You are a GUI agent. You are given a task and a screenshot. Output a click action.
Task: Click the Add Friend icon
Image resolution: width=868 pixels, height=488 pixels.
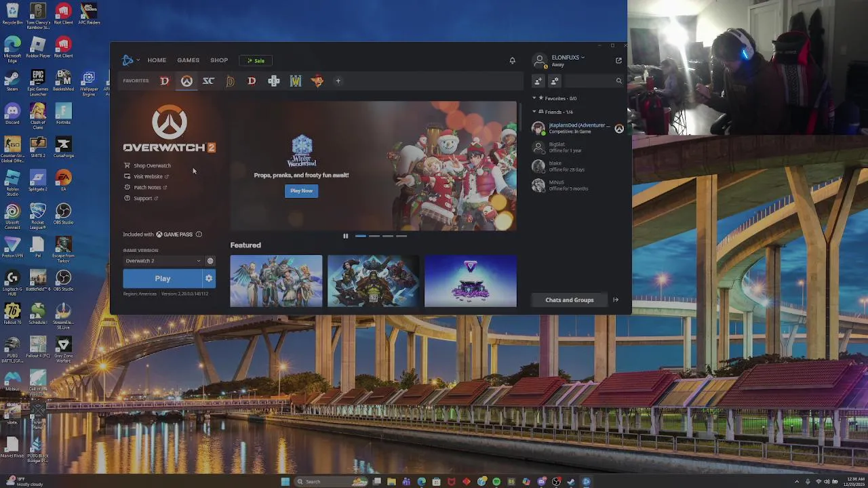tap(538, 81)
